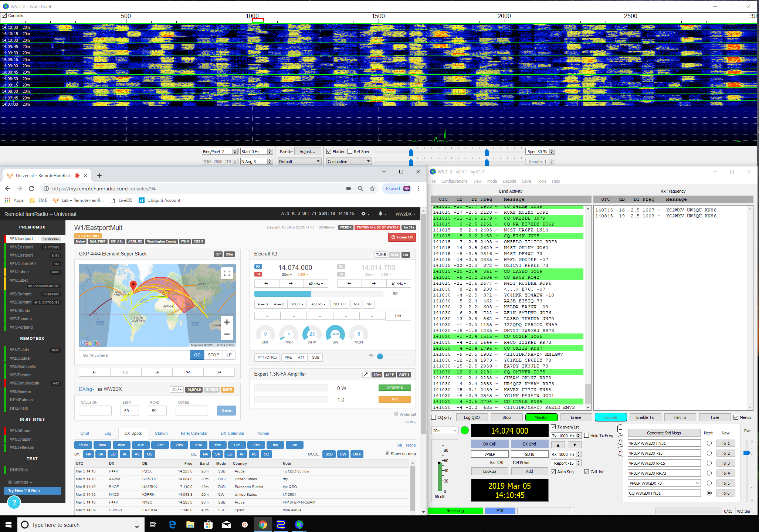Open the SPLIT dropdown on K3 panel
Viewport: 759px width, 532px height.
(297, 304)
